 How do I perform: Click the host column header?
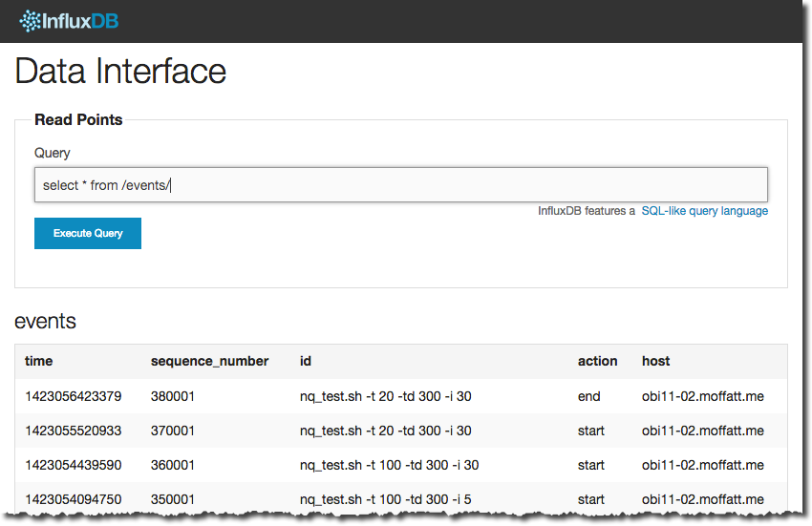(x=655, y=361)
